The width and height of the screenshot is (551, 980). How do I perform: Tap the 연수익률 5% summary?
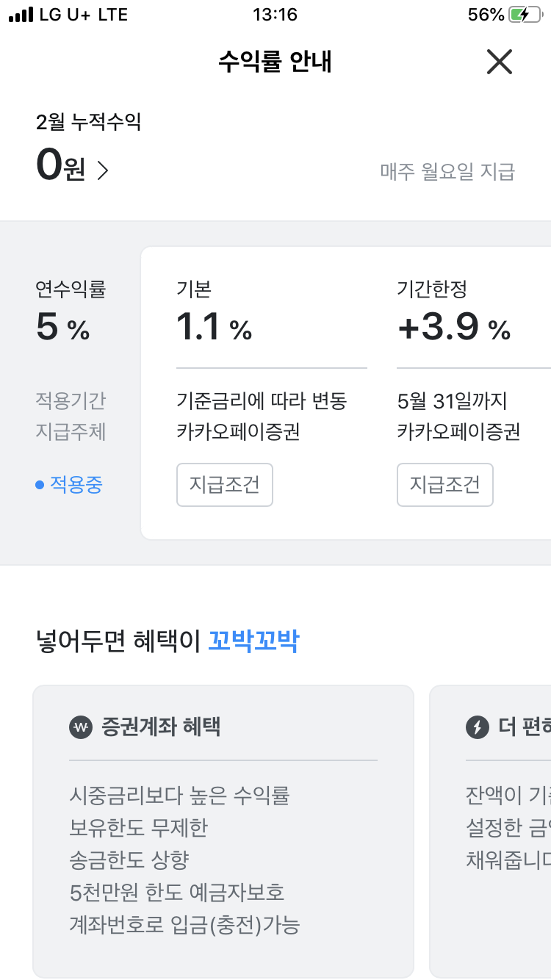71,312
